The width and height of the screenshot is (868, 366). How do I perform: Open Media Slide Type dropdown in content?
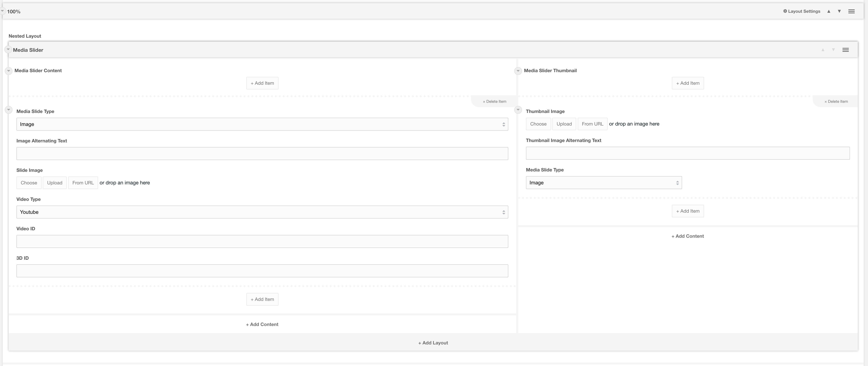pos(262,124)
